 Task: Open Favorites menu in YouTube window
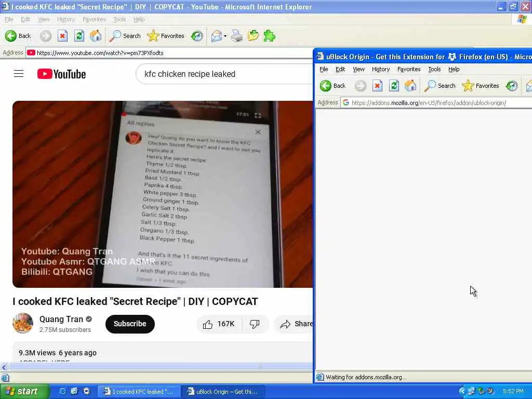[x=94, y=19]
